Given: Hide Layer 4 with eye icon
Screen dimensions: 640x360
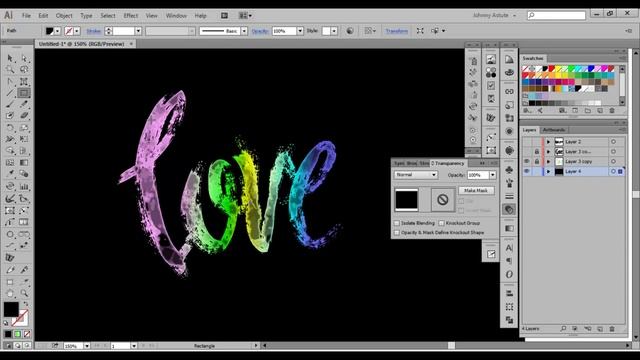Looking at the screenshot, I should coord(527,171).
